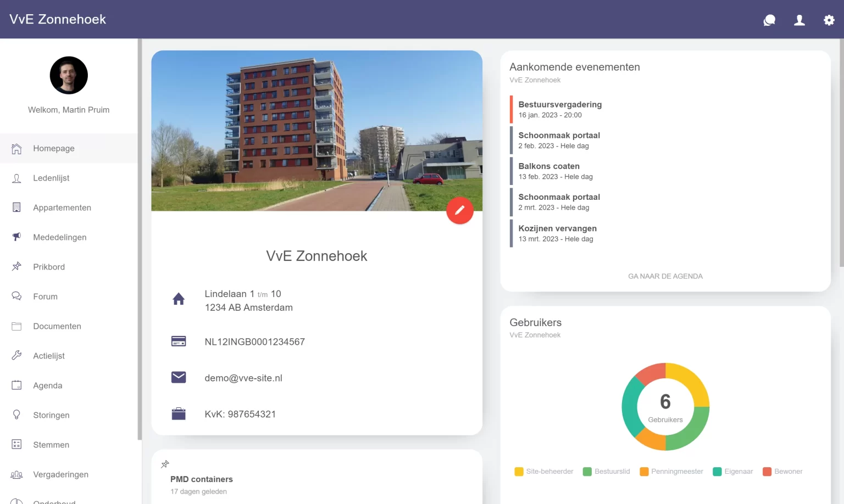Image resolution: width=844 pixels, height=504 pixels.
Task: Open the Ledenlijst member list icon
Action: tap(16, 178)
